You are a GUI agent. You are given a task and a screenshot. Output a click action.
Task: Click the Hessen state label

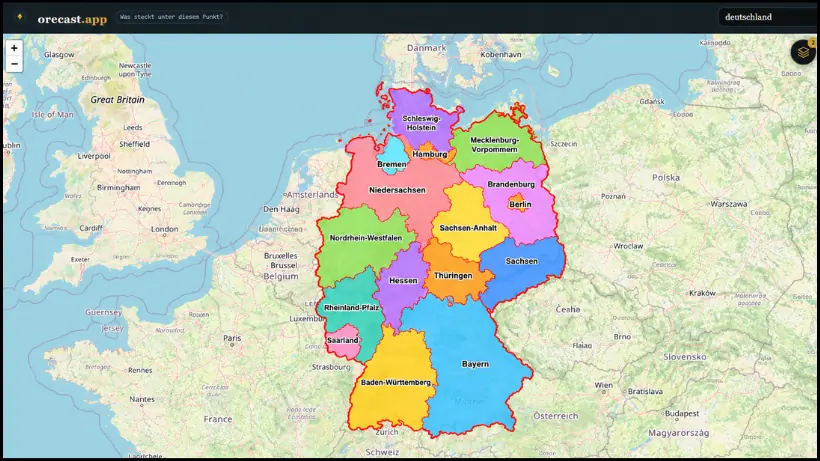403,281
